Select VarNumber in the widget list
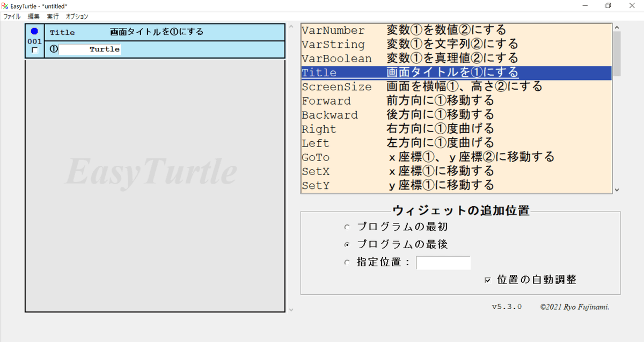Viewport: 644px width, 342px height. pyautogui.click(x=456, y=31)
